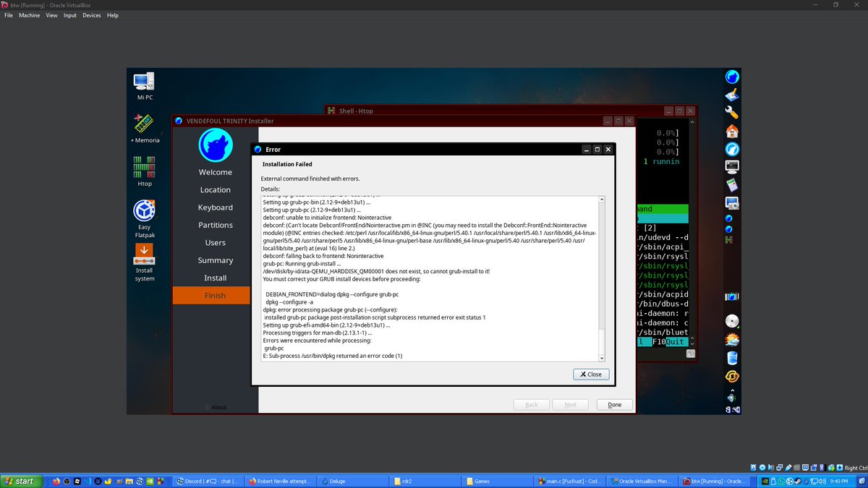Click the About link in installer sidebar
Screen dimensions: 868x488
click(216, 407)
